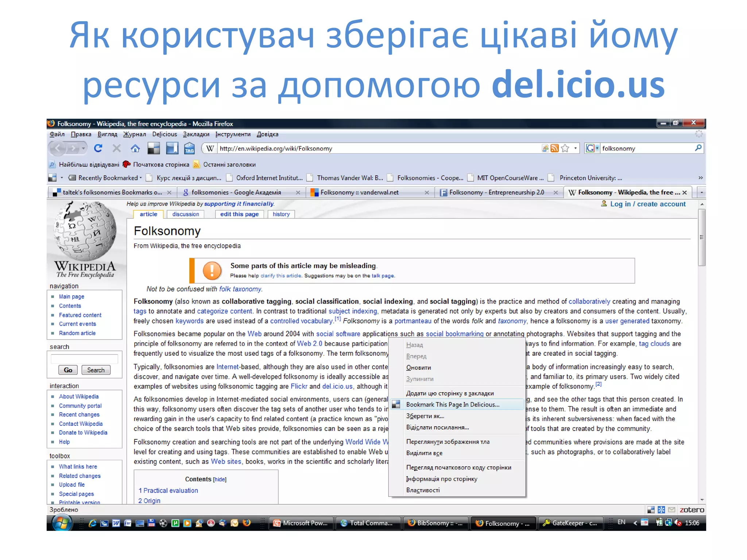Close the Folksonomy Wikipedia tab
Image resolution: width=747 pixels, height=560 pixels.
point(685,192)
